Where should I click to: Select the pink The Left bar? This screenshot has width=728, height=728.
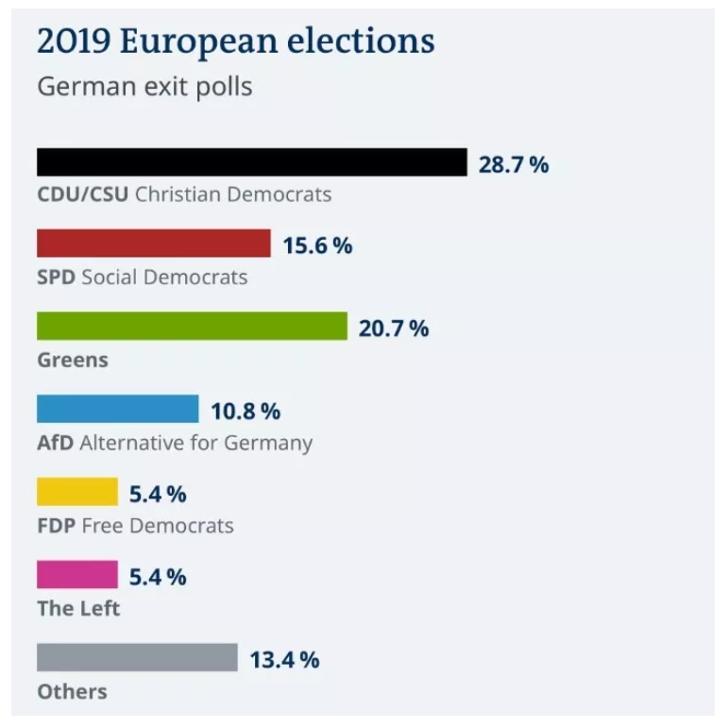pyautogui.click(x=77, y=574)
